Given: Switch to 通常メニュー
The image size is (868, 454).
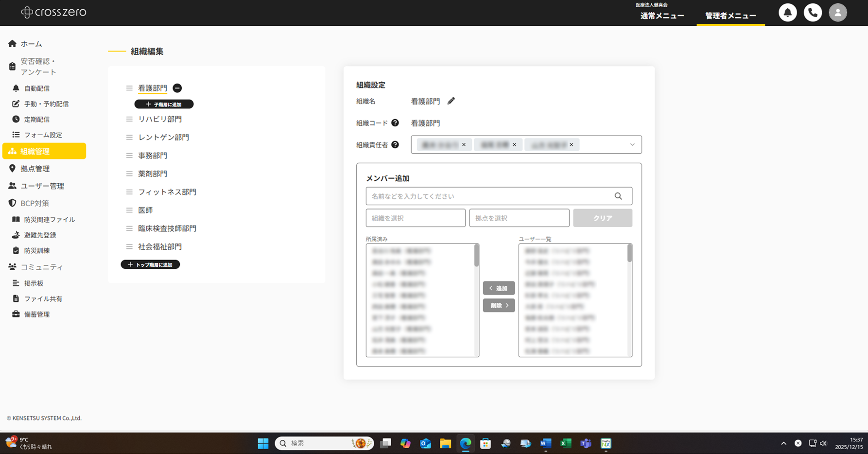Looking at the screenshot, I should [x=662, y=16].
